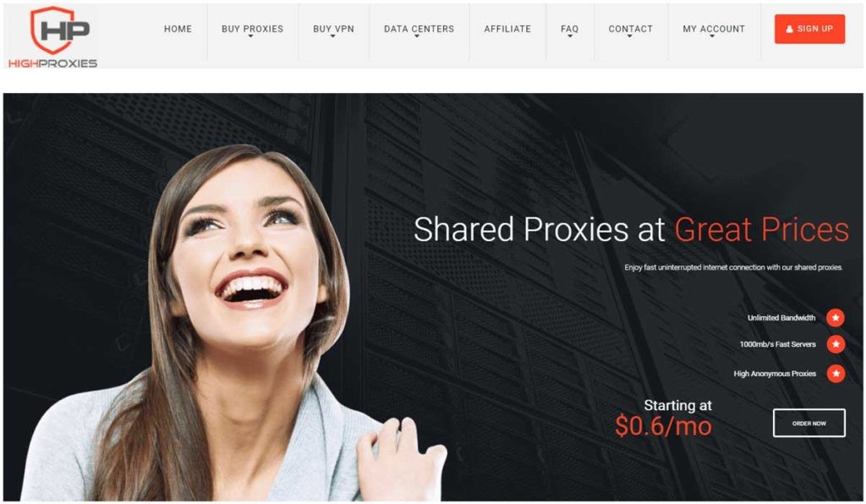
Task: Click the HIGHPROXIES wordmark under the logo
Action: point(52,63)
